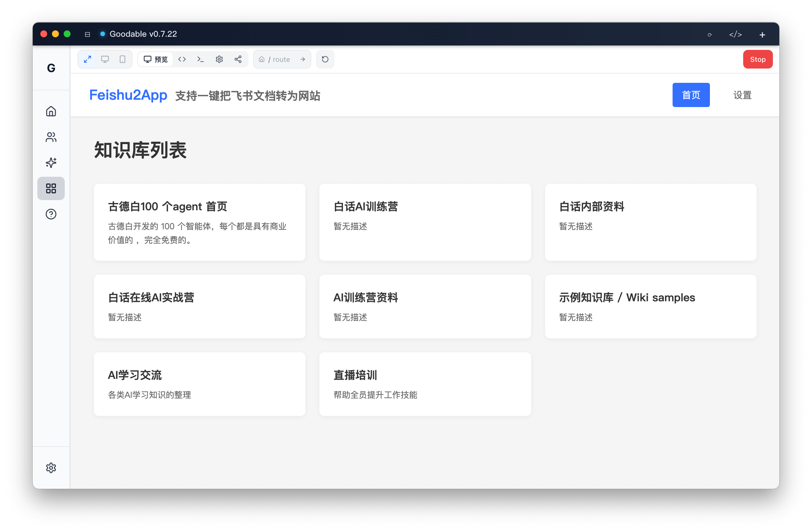812x532 pixels.
Task: Expand the preview to fullscreen
Action: click(87, 59)
